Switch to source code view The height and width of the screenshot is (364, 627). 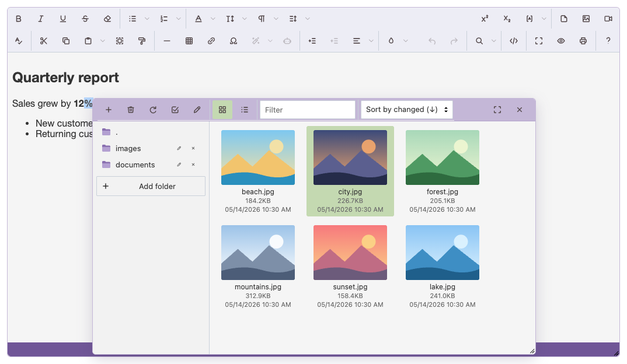514,41
